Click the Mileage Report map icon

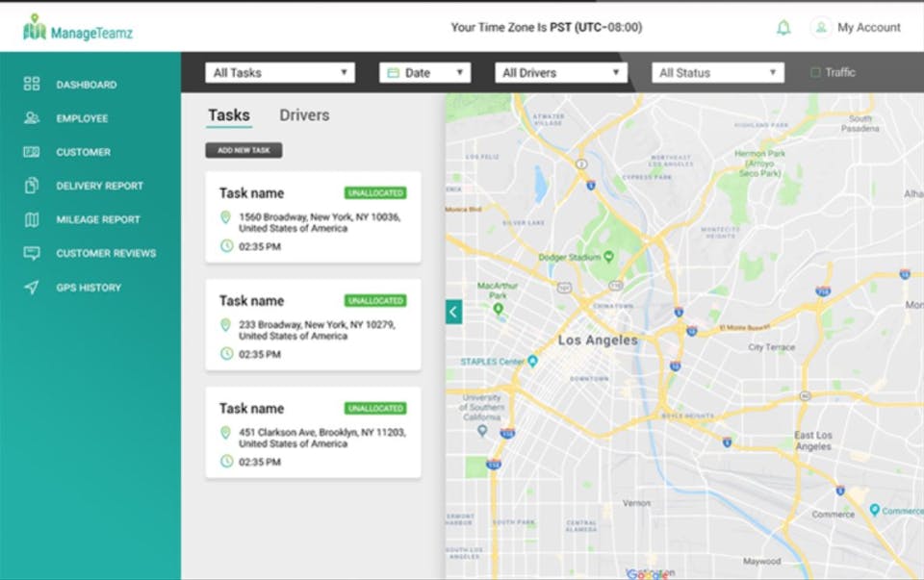(x=32, y=219)
